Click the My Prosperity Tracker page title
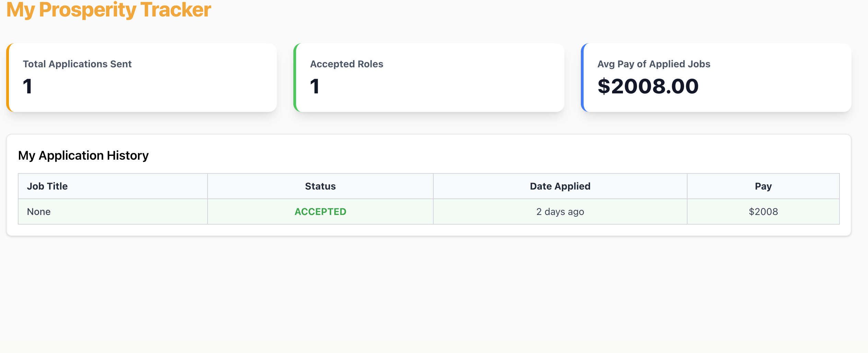The width and height of the screenshot is (868, 353). tap(108, 10)
